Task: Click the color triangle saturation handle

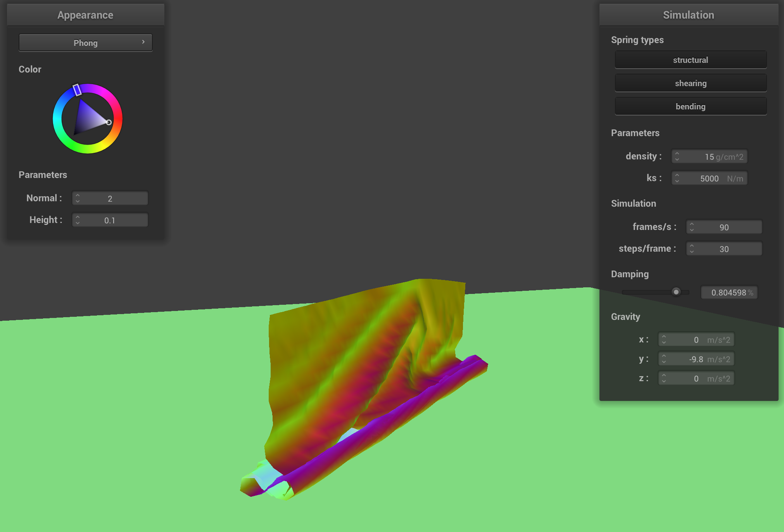Action: tap(109, 122)
